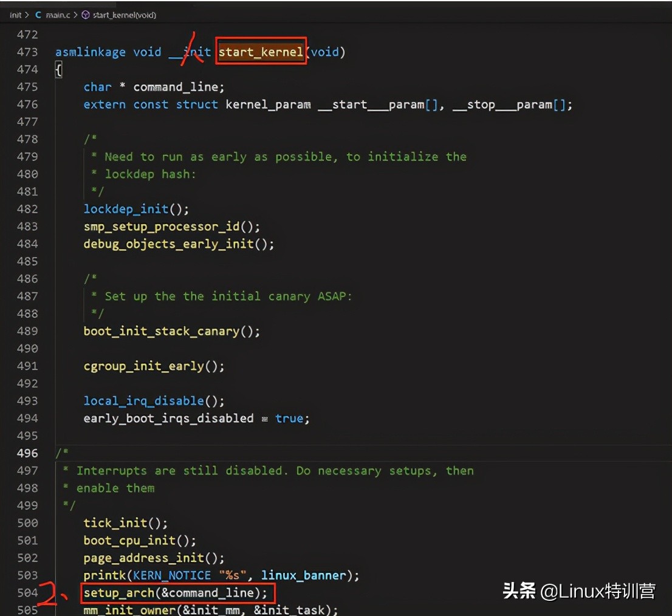Click the page_address_init() call
The width and height of the screenshot is (672, 616).
tap(154, 558)
